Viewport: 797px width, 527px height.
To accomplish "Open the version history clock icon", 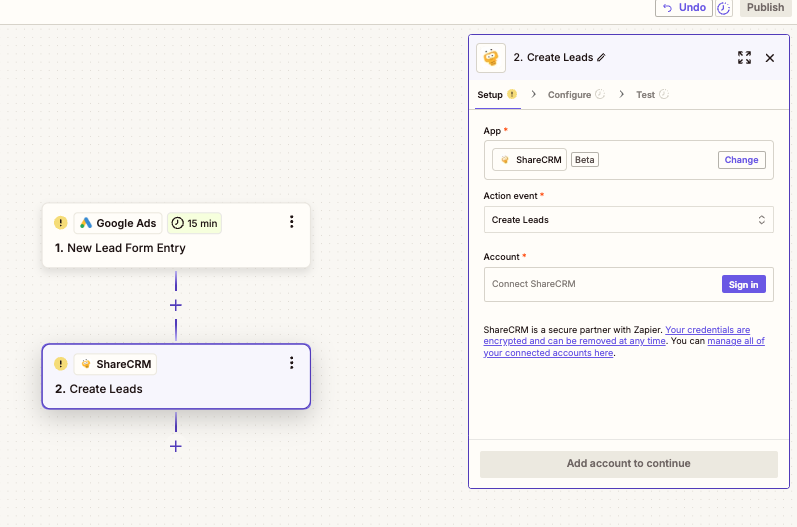I will pyautogui.click(x=723, y=8).
